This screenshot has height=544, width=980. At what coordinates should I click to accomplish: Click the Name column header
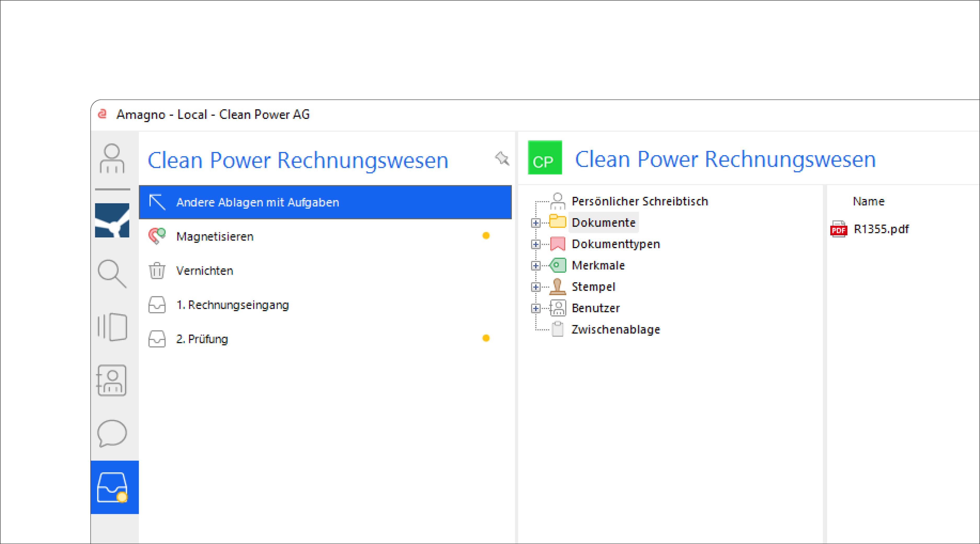click(x=869, y=201)
